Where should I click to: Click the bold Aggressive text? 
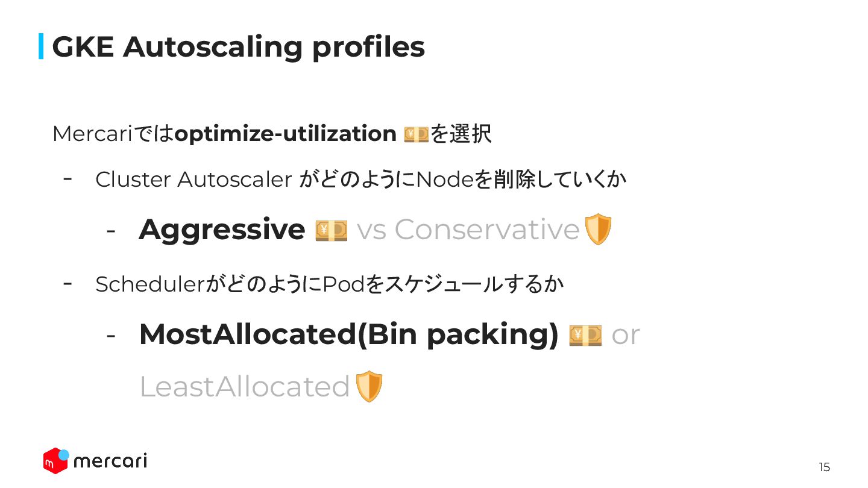point(222,230)
